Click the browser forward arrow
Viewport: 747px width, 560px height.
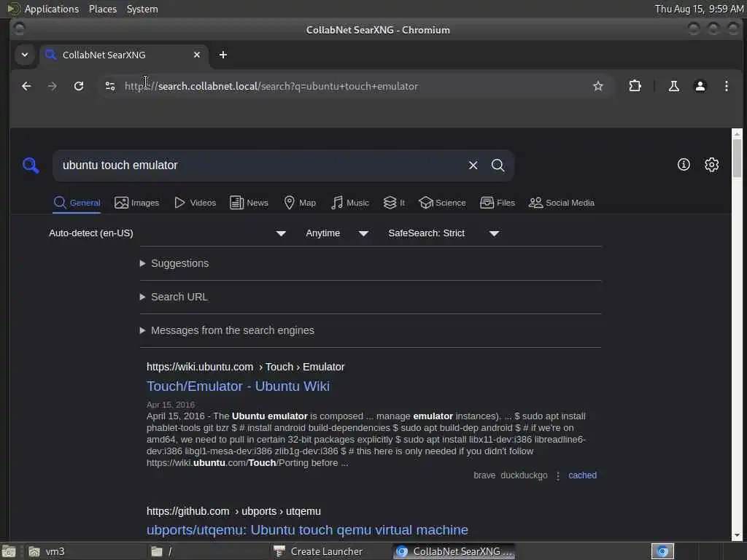(x=53, y=86)
